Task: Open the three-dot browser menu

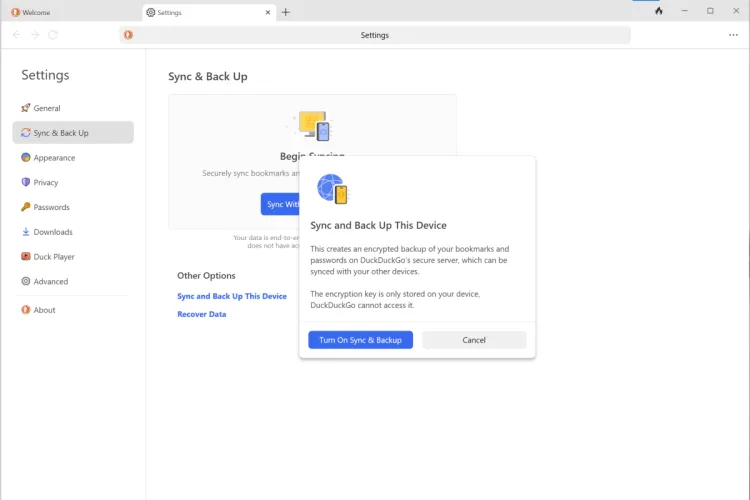Action: pos(733,35)
